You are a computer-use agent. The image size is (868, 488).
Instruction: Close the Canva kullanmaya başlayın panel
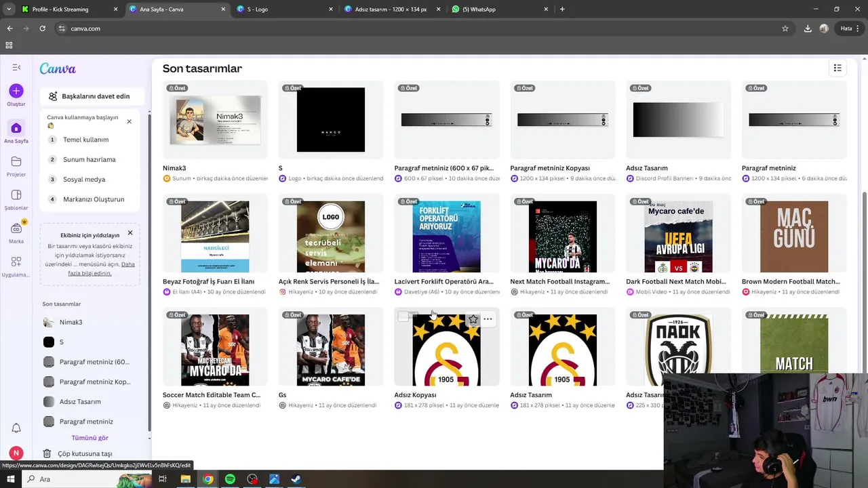[129, 122]
